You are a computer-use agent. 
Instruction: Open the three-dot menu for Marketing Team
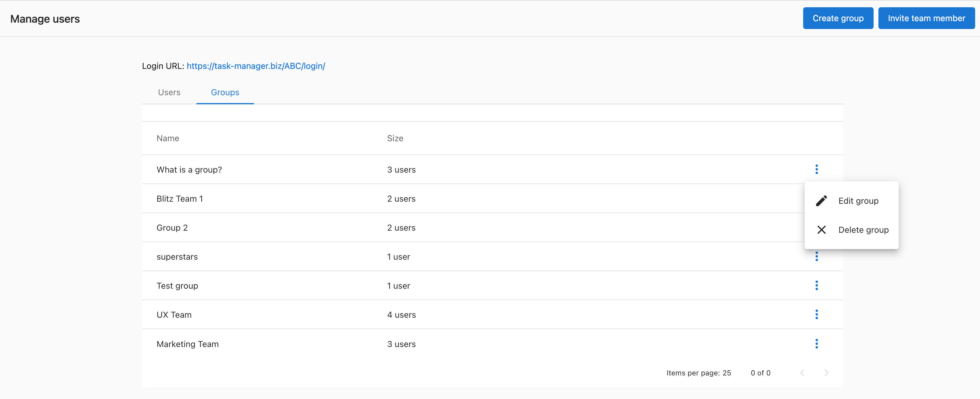(816, 344)
